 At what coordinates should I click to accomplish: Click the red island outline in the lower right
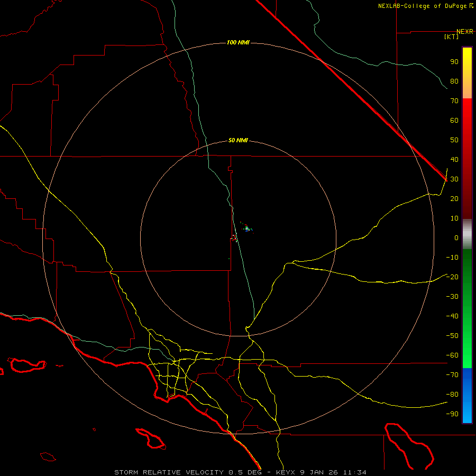point(409,446)
